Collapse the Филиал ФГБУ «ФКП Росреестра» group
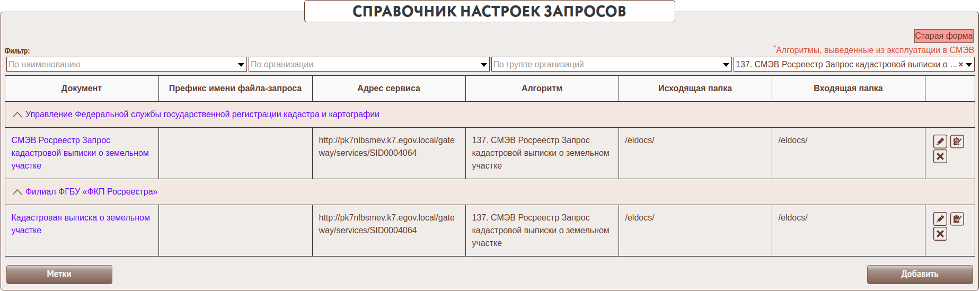The image size is (980, 291). point(17,192)
